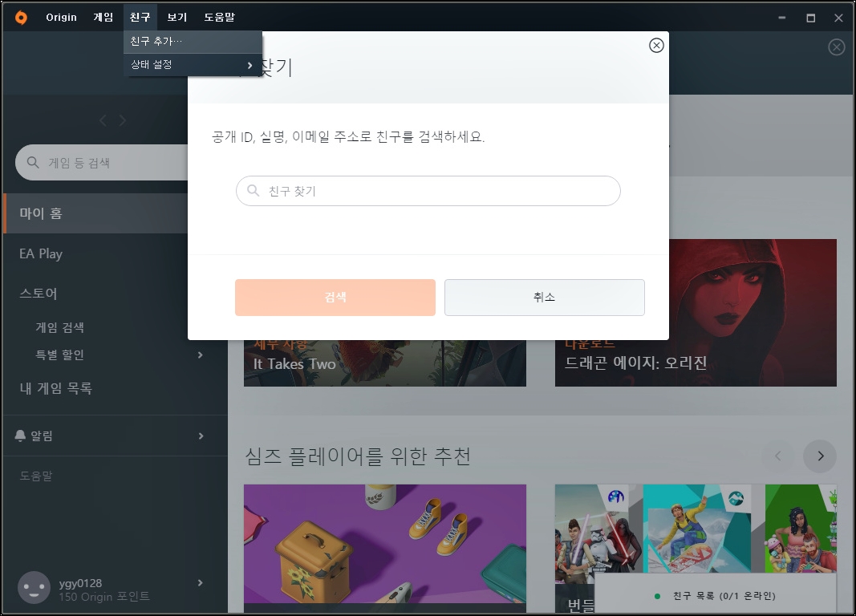Maximize the Origin window
This screenshot has width=856, height=616.
(811, 18)
